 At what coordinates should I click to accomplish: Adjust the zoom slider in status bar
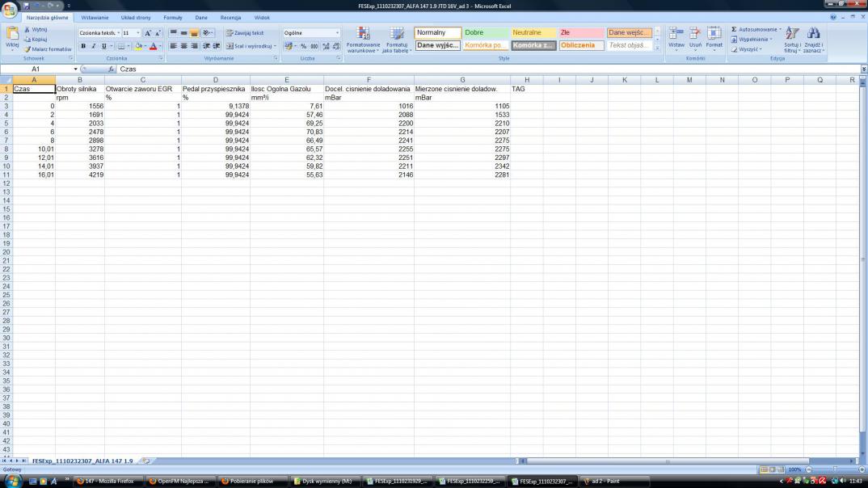pyautogui.click(x=836, y=469)
